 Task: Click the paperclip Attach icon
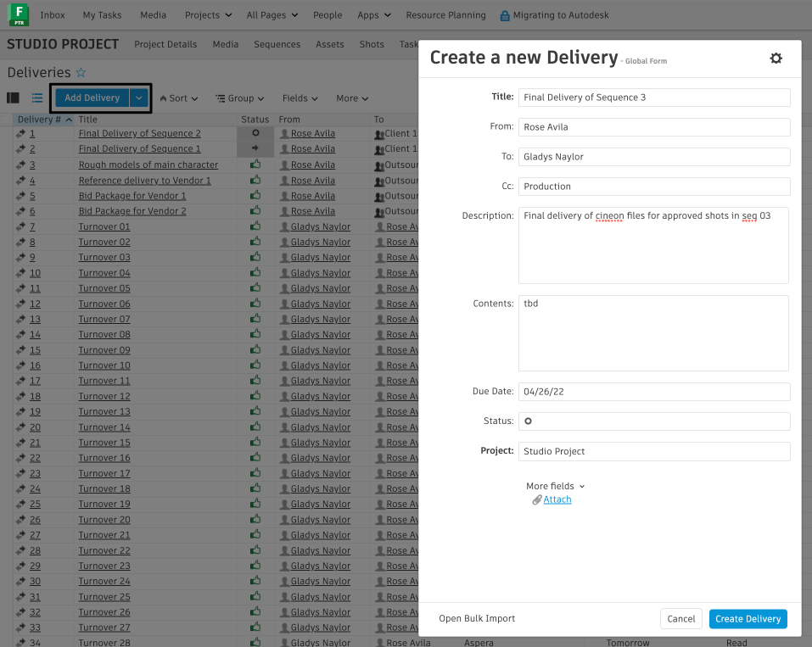(537, 499)
